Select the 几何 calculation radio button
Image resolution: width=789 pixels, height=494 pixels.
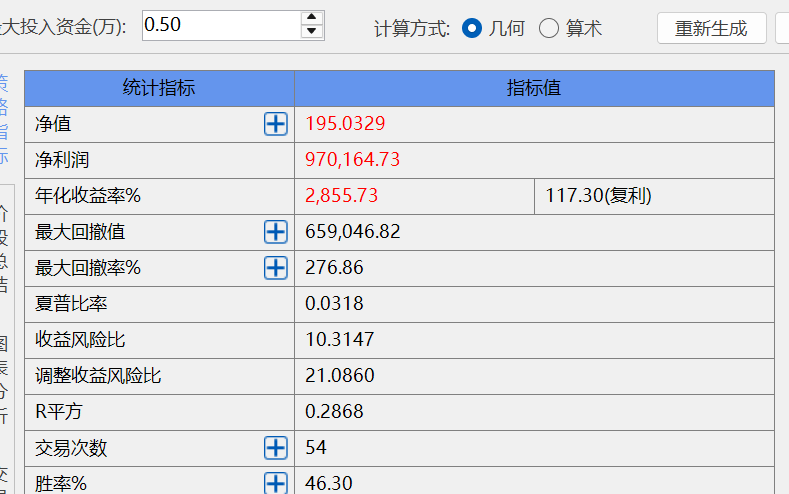(x=472, y=28)
